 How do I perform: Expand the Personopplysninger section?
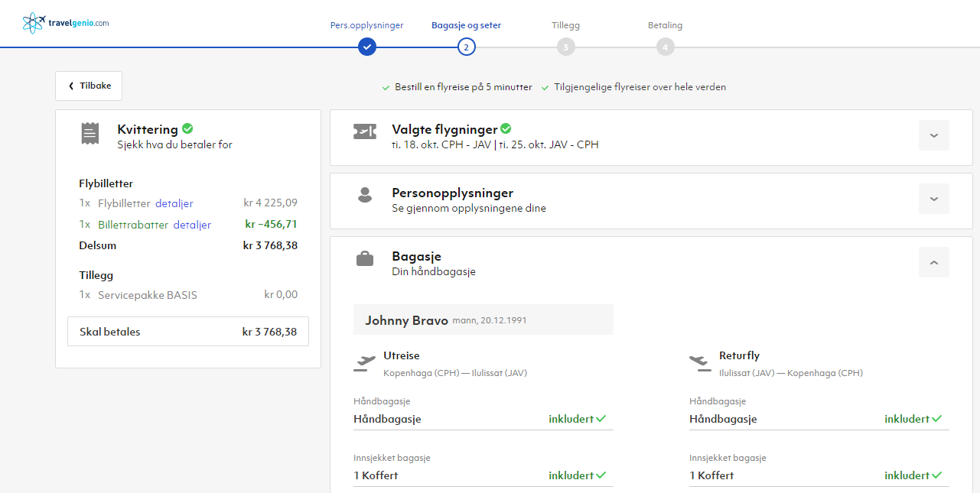pos(933,199)
